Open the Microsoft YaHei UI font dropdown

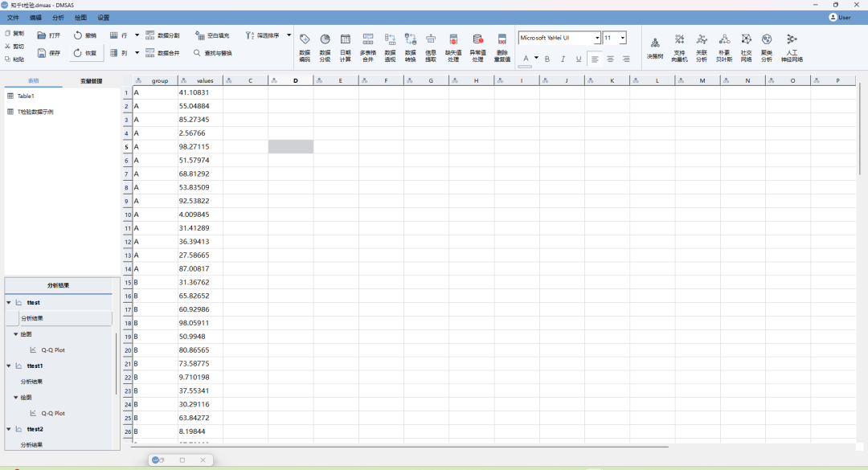click(x=597, y=38)
